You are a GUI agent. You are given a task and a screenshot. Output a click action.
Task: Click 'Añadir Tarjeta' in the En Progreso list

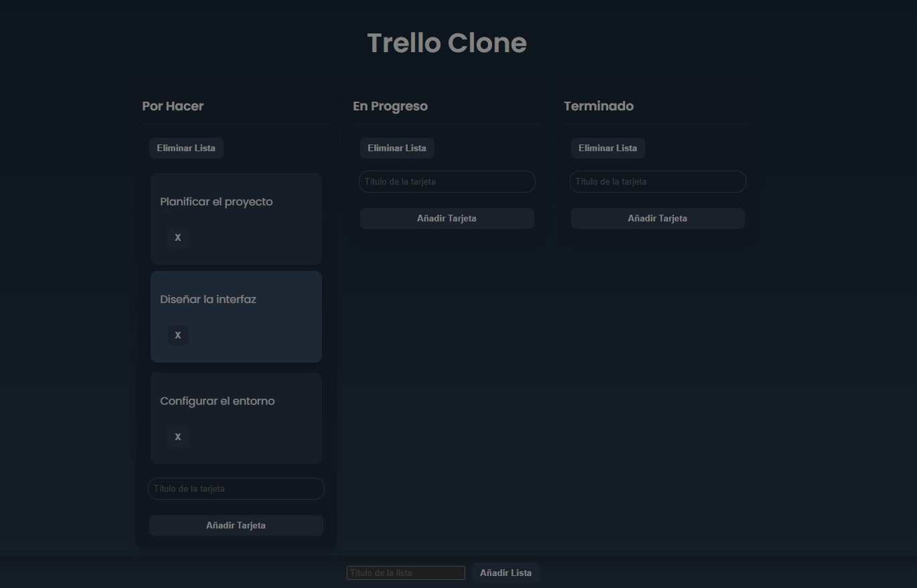coord(446,218)
